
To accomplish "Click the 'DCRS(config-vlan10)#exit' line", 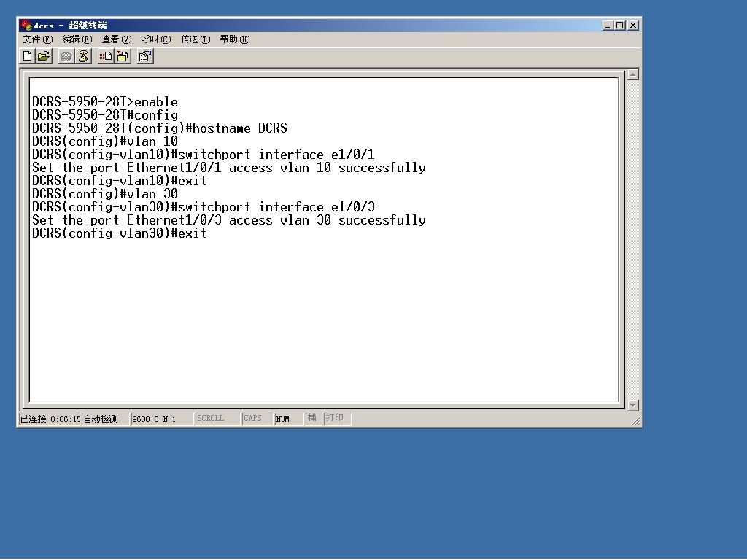I will [119, 181].
